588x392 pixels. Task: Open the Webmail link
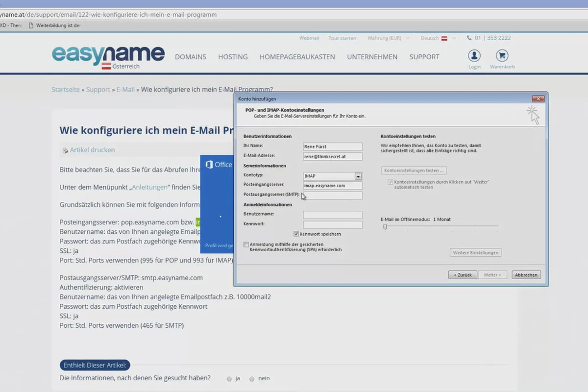[309, 38]
